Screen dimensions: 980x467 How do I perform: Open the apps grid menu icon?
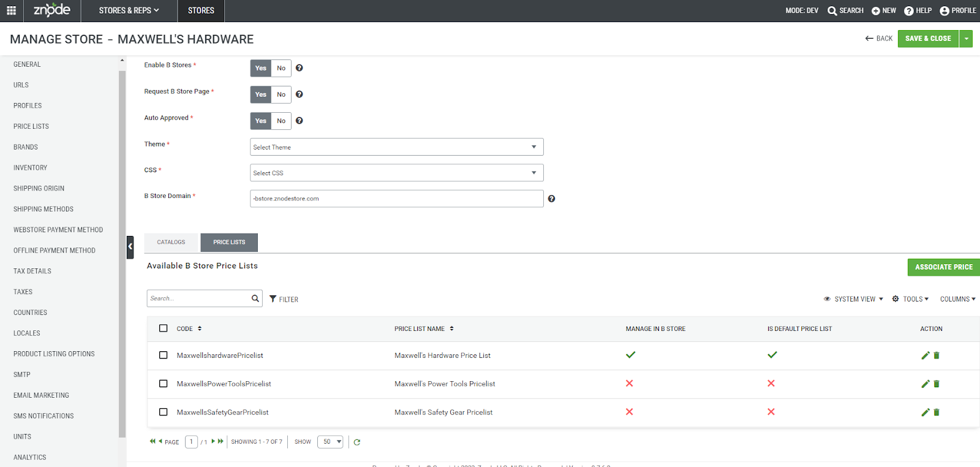click(x=11, y=10)
